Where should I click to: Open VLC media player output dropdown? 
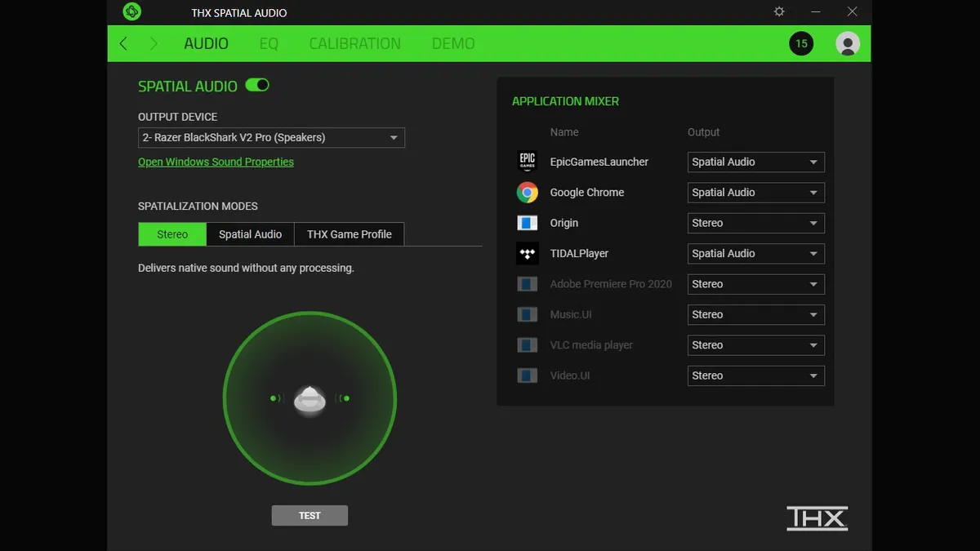pos(755,345)
